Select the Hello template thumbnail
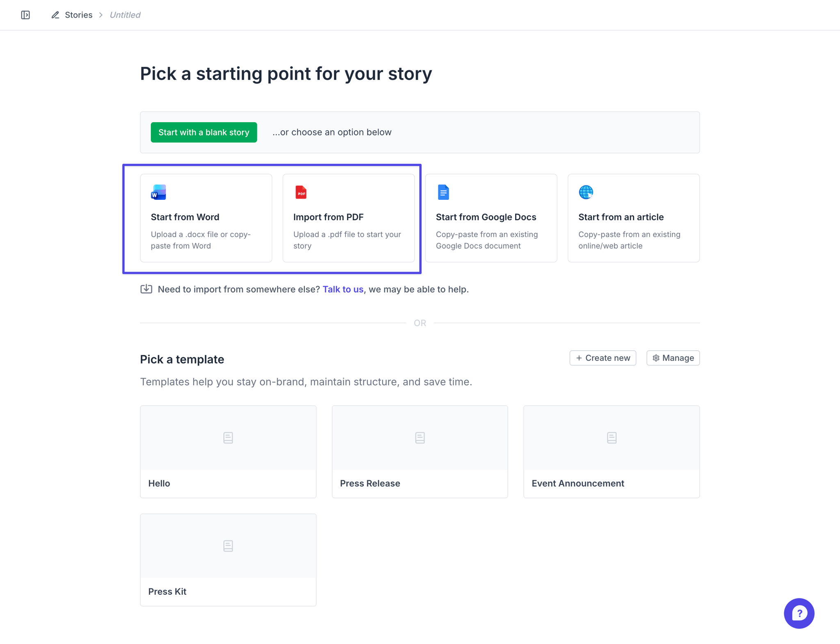Image resolution: width=840 pixels, height=644 pixels. coord(228,438)
